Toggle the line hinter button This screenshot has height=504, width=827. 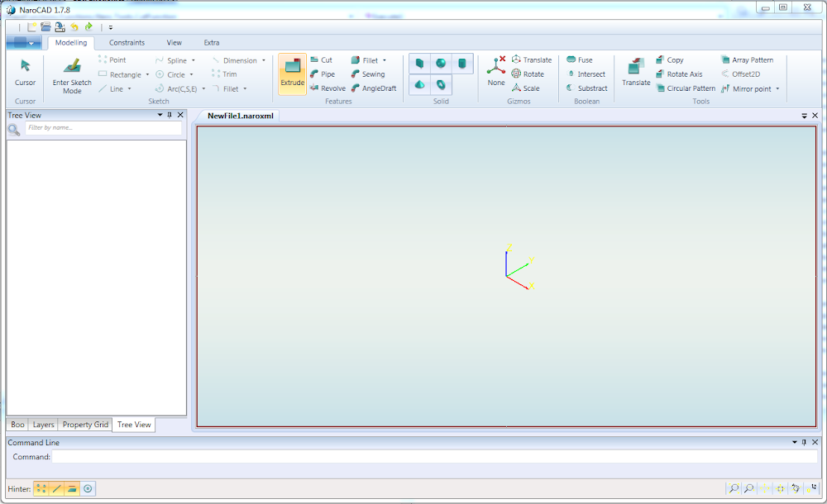(56, 488)
